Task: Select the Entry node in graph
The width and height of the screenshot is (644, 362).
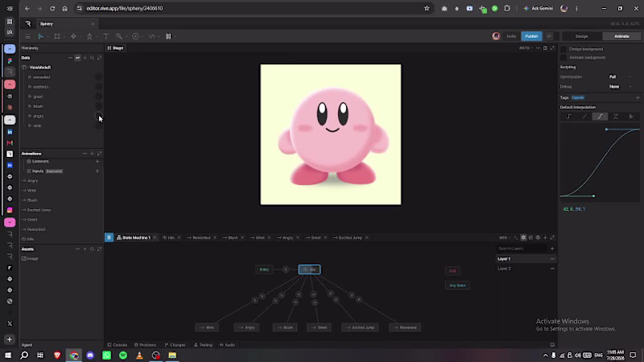Action: [x=264, y=269]
